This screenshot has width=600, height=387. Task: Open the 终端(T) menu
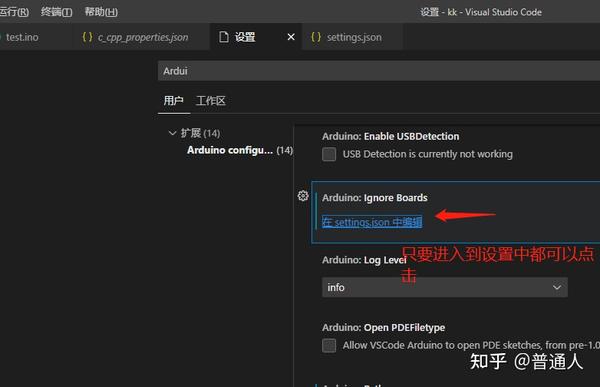pyautogui.click(x=56, y=12)
